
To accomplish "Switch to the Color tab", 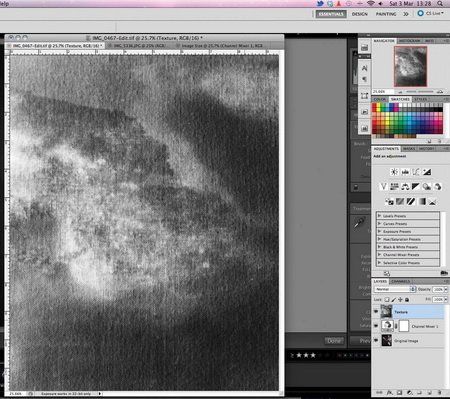I will (380, 99).
